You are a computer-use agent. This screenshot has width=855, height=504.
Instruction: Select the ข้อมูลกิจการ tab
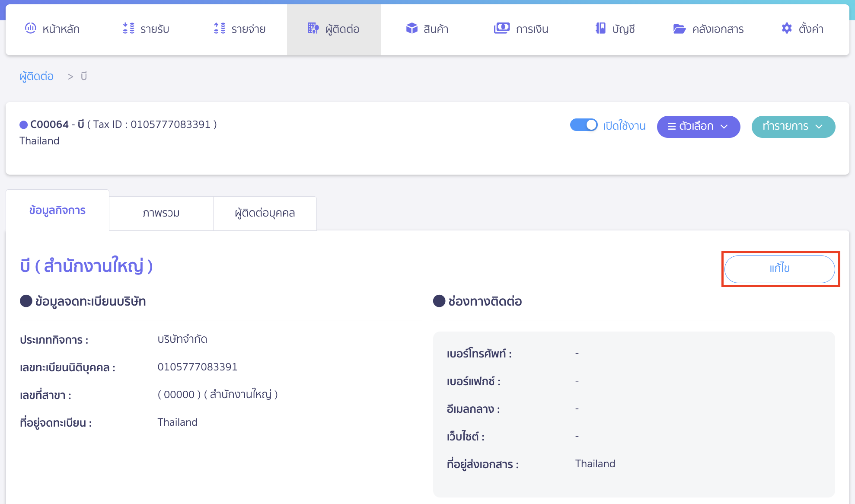pyautogui.click(x=57, y=211)
